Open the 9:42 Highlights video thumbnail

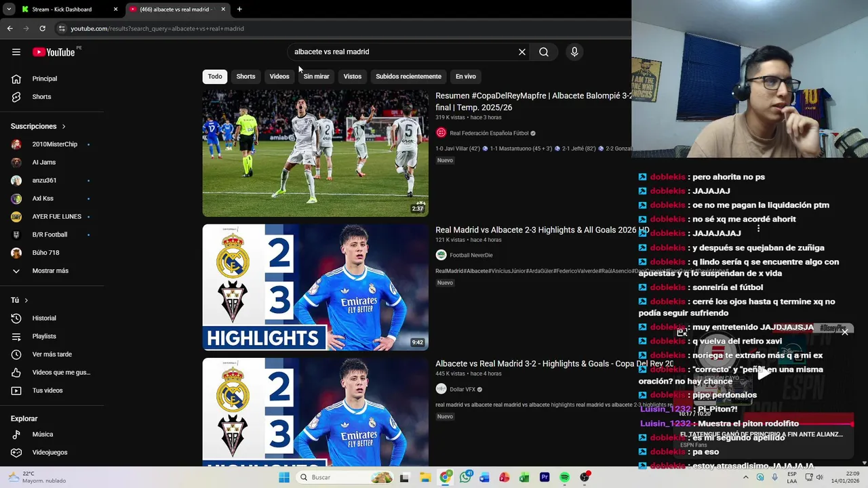(x=315, y=287)
